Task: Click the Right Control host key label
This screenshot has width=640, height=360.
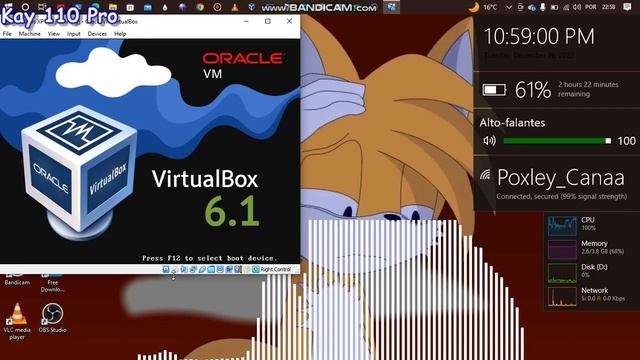Action: click(276, 269)
